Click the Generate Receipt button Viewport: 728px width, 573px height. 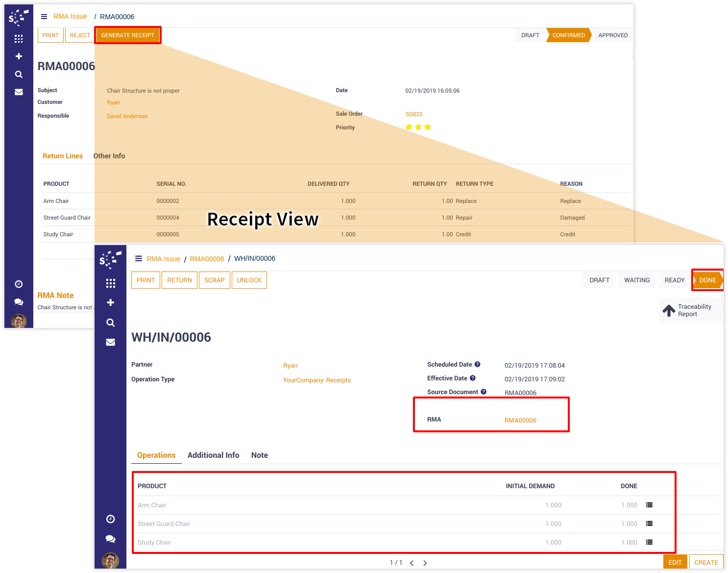click(127, 35)
